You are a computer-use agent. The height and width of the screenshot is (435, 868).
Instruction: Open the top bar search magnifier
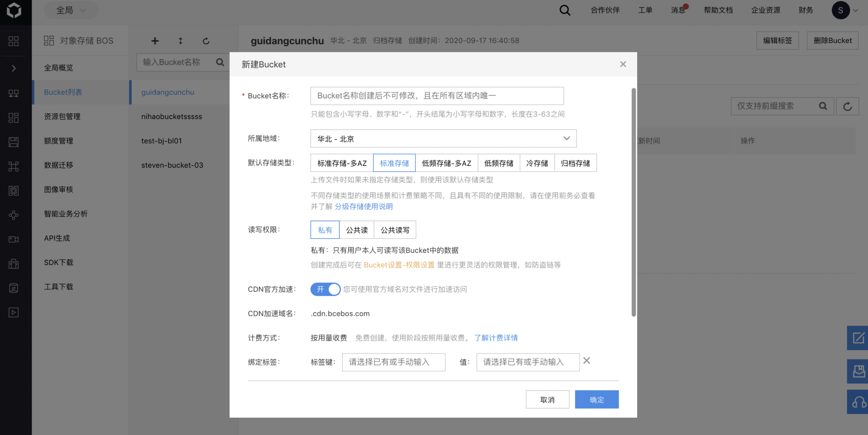(x=564, y=10)
